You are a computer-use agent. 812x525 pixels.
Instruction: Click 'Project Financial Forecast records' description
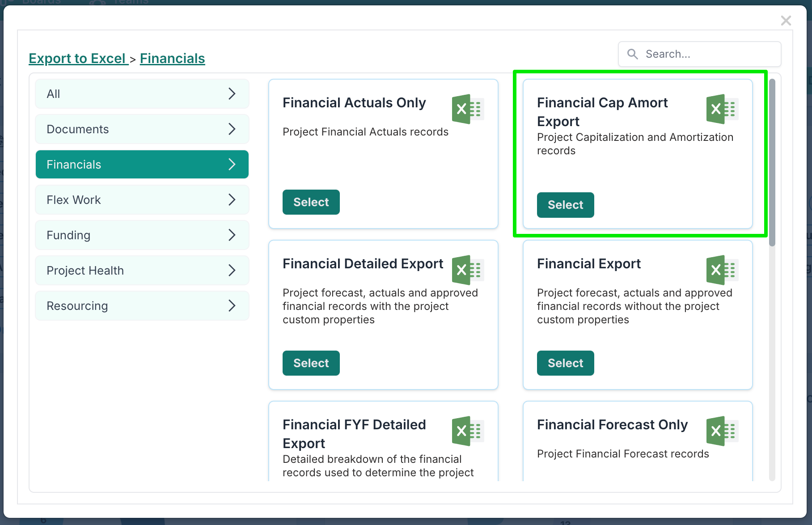pyautogui.click(x=623, y=454)
